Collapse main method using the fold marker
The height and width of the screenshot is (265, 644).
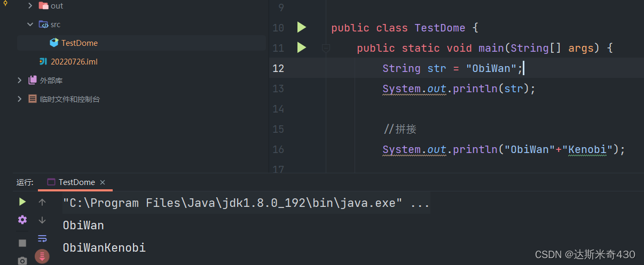[x=326, y=49]
